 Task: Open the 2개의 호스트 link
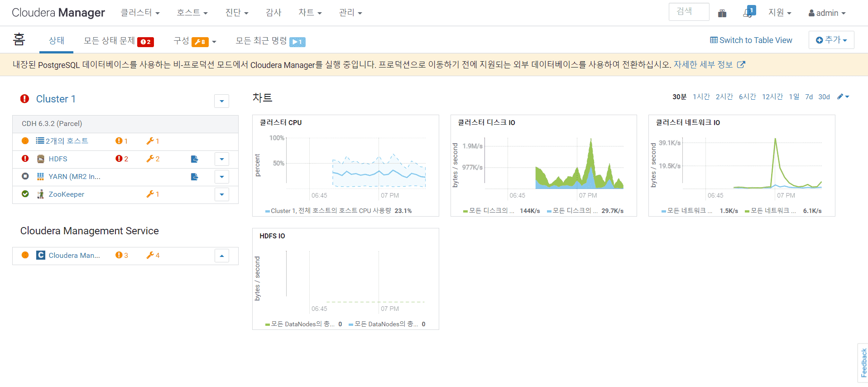click(67, 141)
